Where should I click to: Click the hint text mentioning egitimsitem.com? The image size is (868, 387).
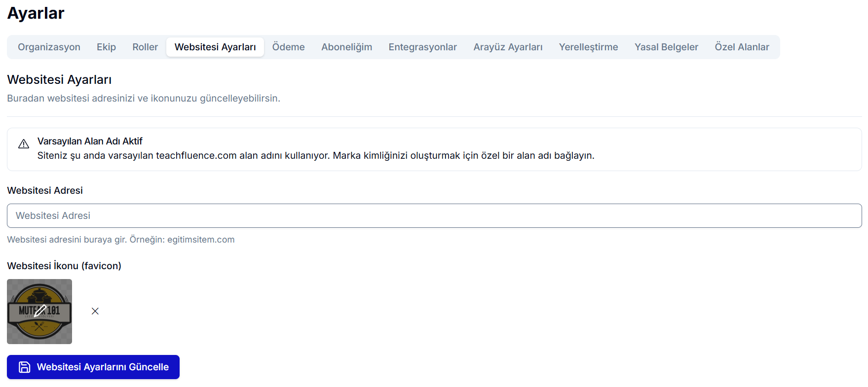pyautogui.click(x=121, y=240)
